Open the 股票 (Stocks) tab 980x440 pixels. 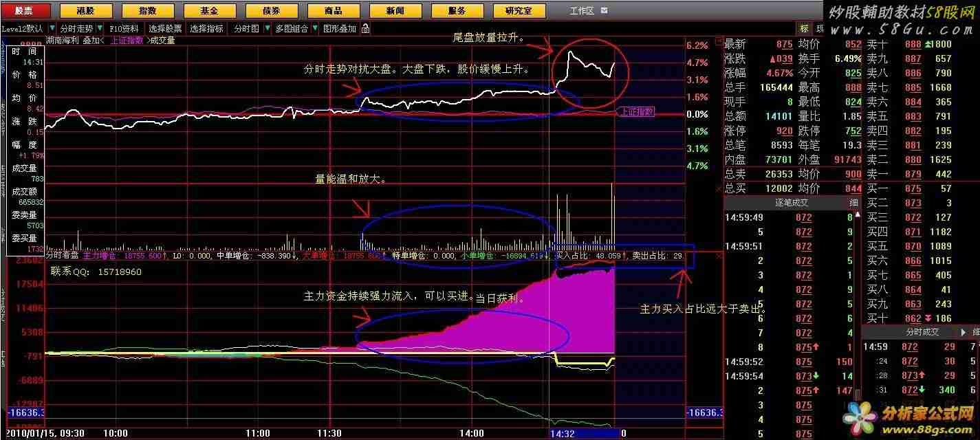[x=25, y=11]
